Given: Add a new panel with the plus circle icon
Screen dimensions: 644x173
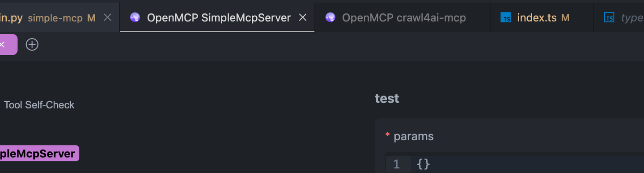Looking at the screenshot, I should [32, 44].
